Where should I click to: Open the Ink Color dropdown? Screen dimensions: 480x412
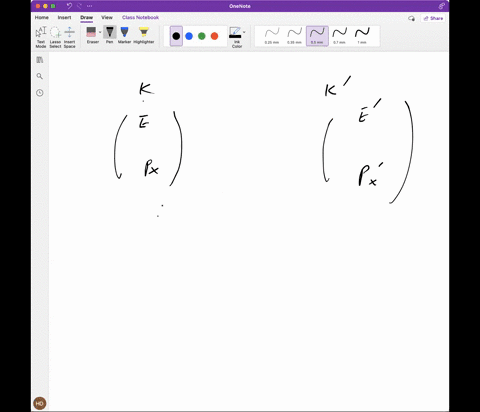[237, 37]
